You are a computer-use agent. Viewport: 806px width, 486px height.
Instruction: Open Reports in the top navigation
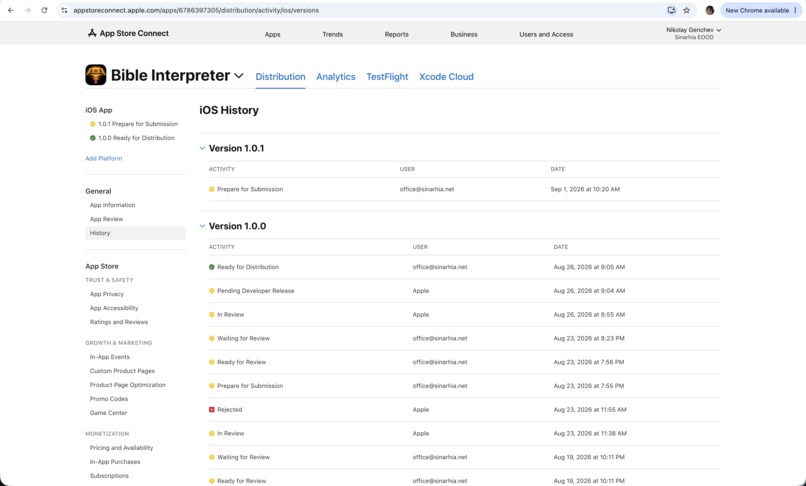click(x=396, y=34)
